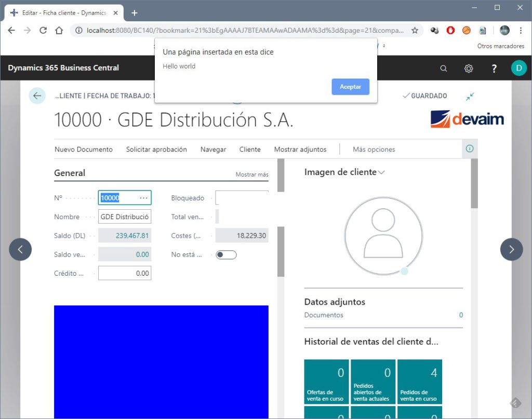The width and height of the screenshot is (532, 419).
Task: Click Mostrar más in General section
Action: pos(252,174)
